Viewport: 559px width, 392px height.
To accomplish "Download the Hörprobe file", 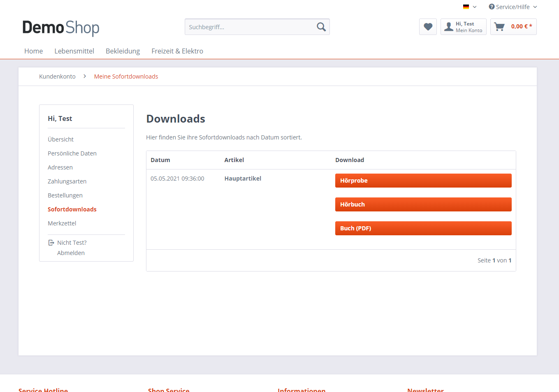I will point(423,181).
